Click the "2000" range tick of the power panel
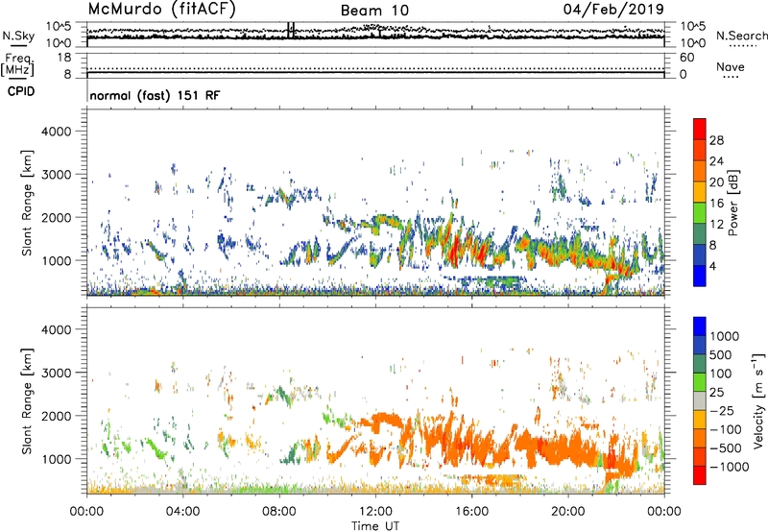 [56, 217]
